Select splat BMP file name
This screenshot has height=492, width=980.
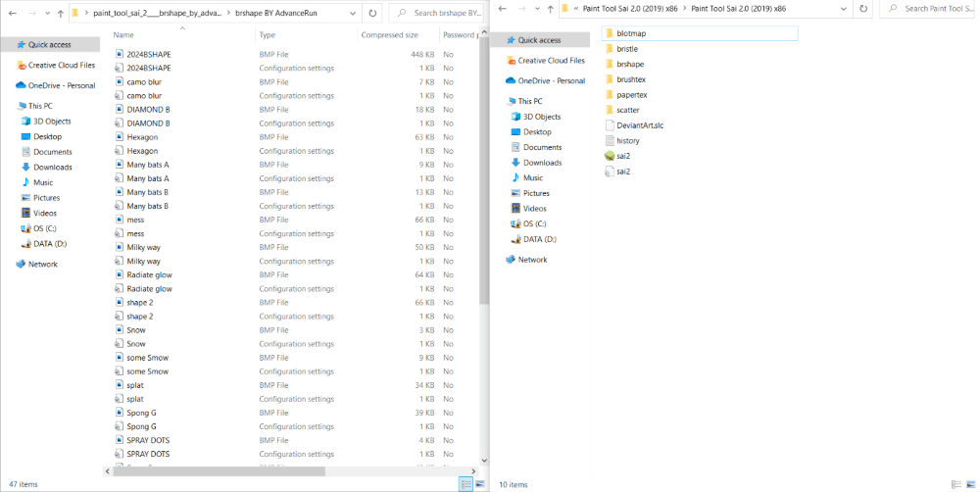tap(135, 385)
